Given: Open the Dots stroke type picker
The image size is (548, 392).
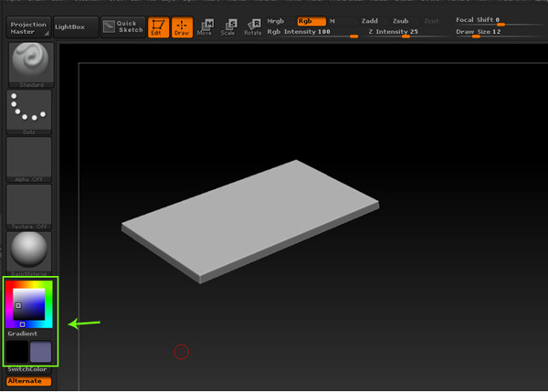Looking at the screenshot, I should click(29, 110).
